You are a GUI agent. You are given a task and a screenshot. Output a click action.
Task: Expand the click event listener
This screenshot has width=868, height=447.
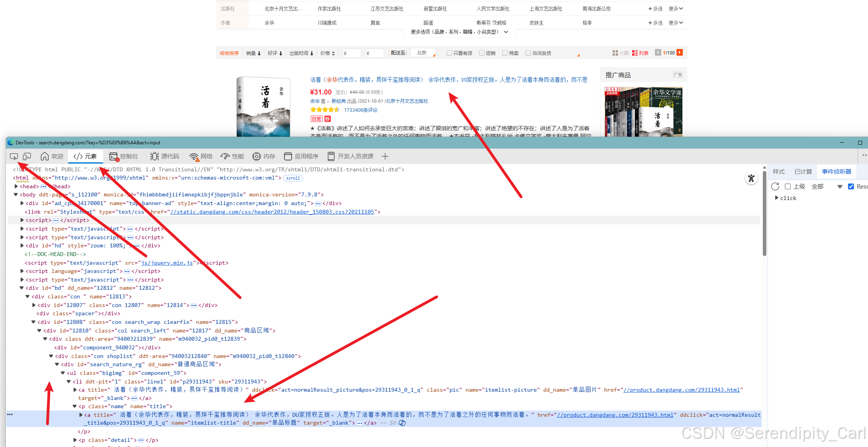coord(777,198)
